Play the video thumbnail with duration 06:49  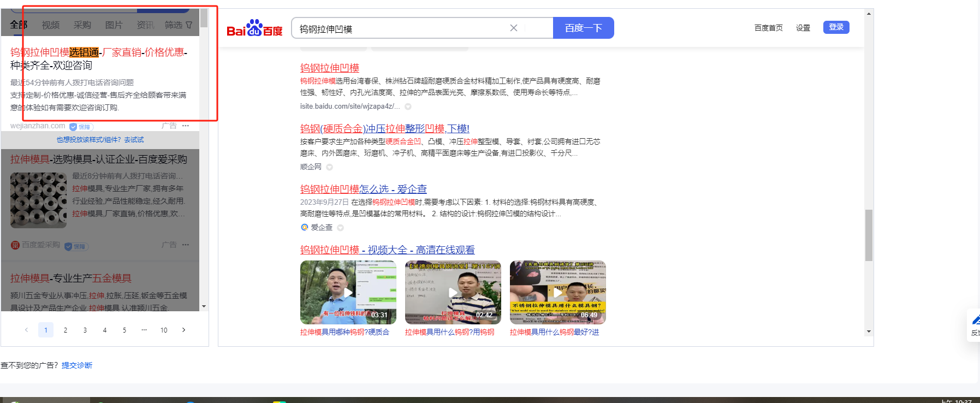[x=558, y=292]
